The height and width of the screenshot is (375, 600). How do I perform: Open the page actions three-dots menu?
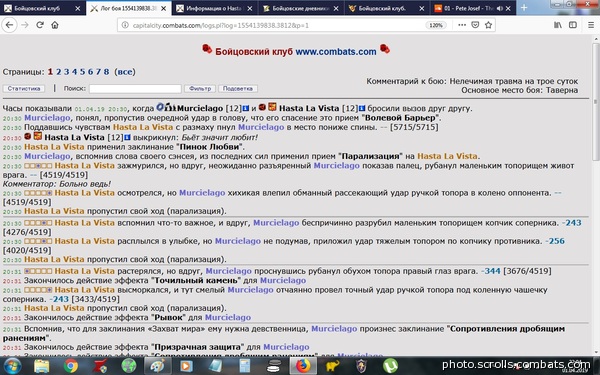462,25
